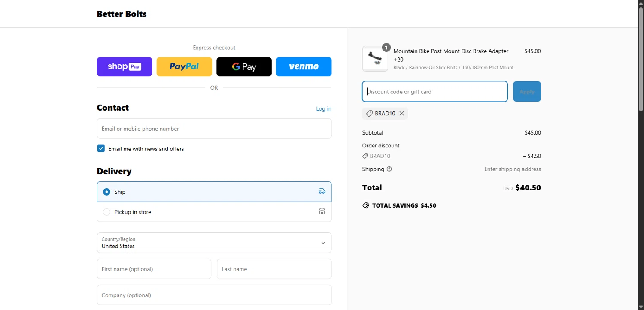Open the Log in link
644x310 pixels.
324,109
